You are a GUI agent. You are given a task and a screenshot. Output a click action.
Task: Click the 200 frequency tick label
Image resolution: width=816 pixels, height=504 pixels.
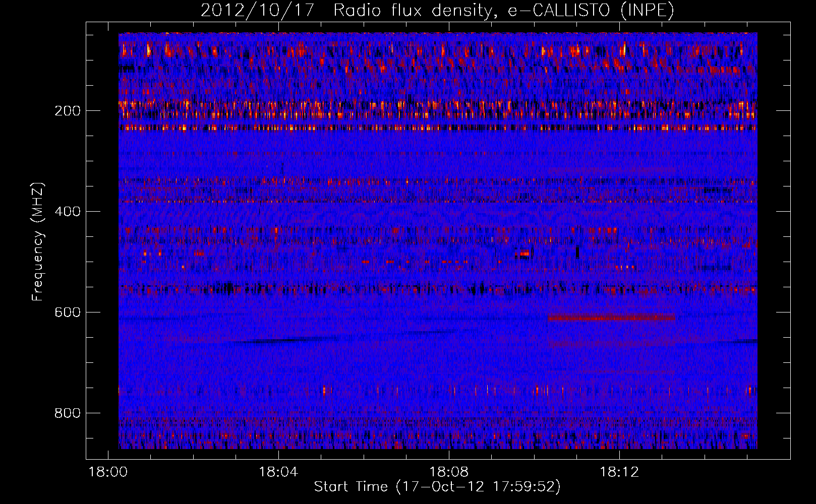pos(68,111)
